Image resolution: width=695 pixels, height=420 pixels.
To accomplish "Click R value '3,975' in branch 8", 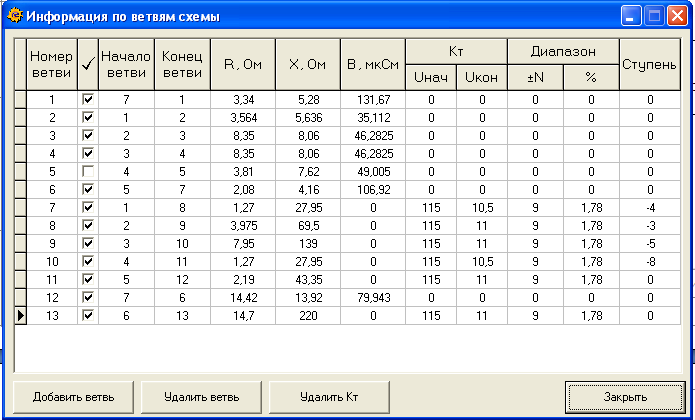I will [x=243, y=226].
